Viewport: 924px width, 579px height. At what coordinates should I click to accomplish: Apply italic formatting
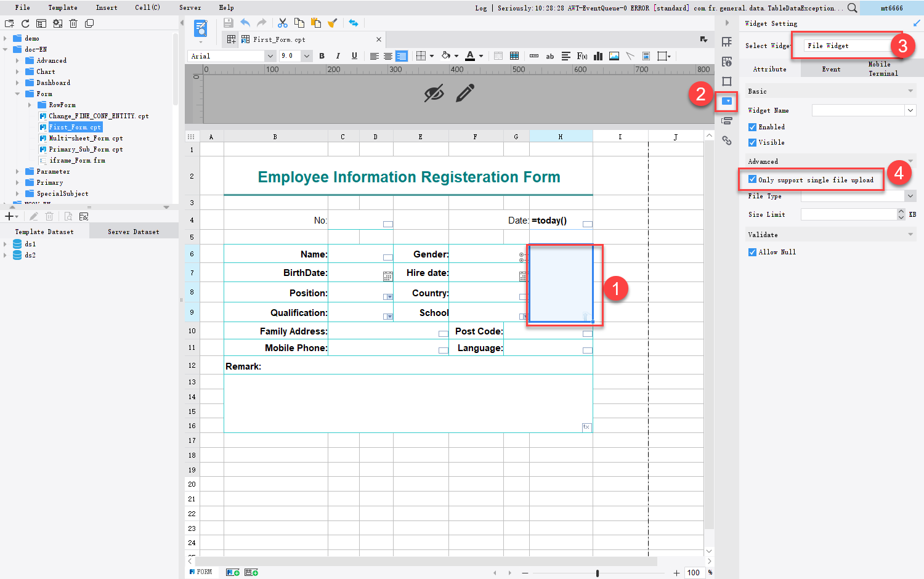point(338,56)
